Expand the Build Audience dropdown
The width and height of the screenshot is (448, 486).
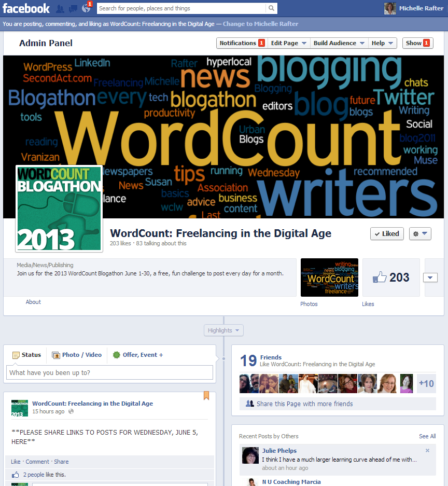(339, 43)
